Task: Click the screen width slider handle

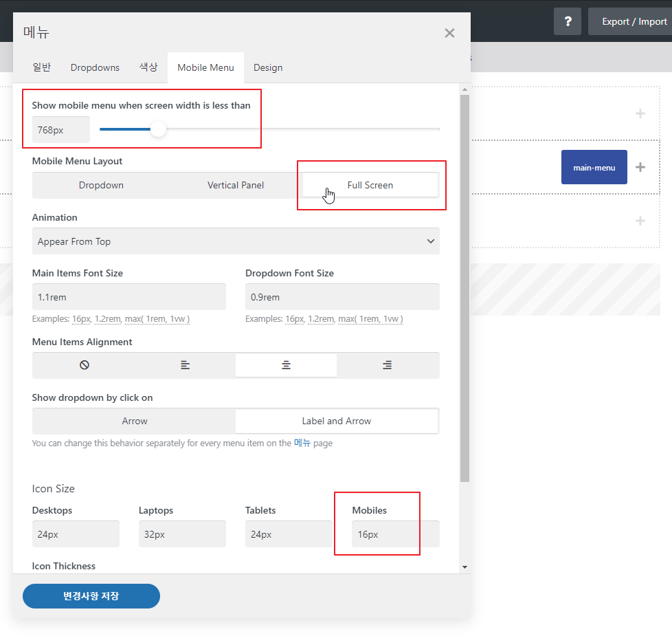Action: [158, 129]
